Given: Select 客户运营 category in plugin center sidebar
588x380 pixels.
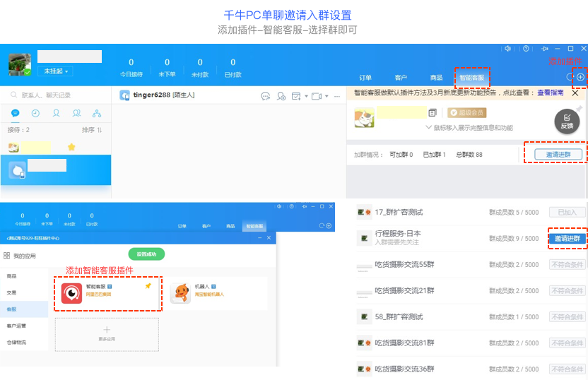Looking at the screenshot, I should [x=16, y=326].
